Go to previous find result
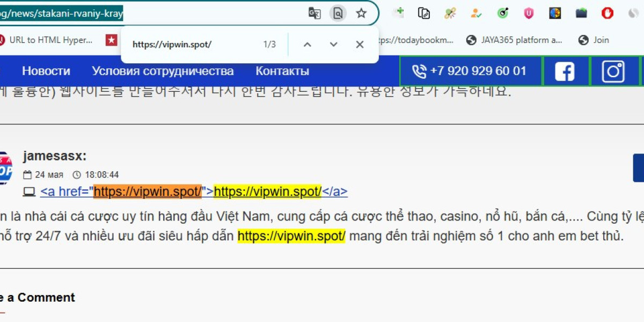This screenshot has height=322, width=644. (307, 45)
